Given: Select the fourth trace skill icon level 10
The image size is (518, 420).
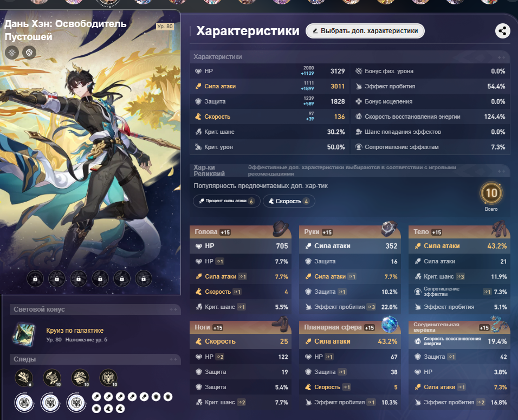Looking at the screenshot, I should coord(108,378).
